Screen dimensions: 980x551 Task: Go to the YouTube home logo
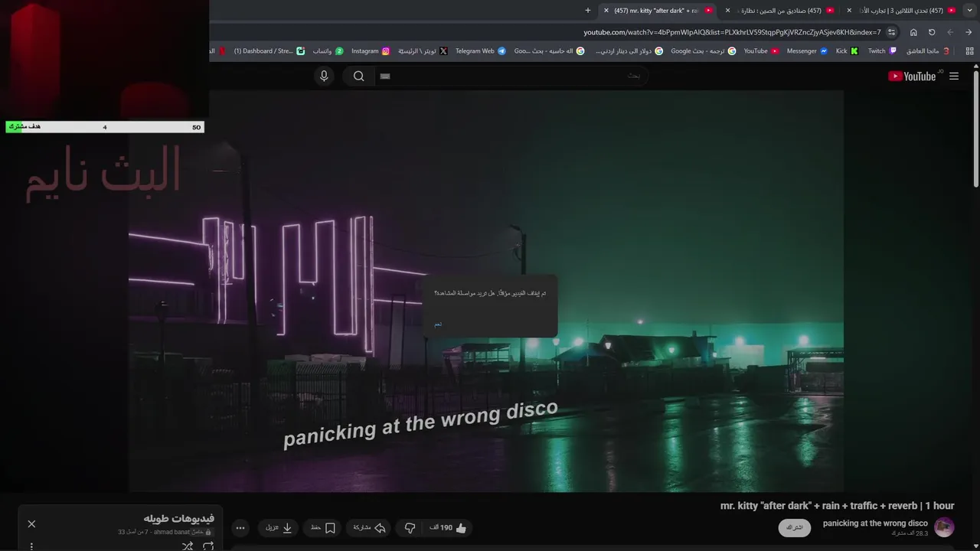(x=912, y=76)
